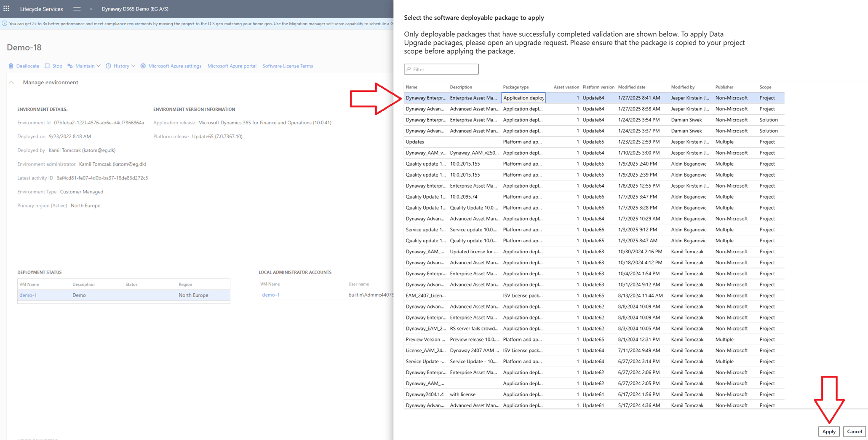Open the app launcher grid icon
Viewport: 868px width, 440px height.
coord(6,8)
